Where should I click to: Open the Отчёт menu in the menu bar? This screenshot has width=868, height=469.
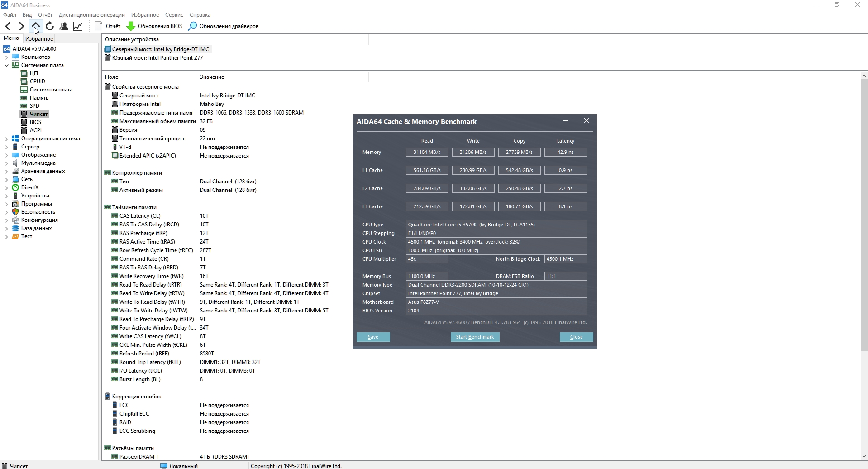pyautogui.click(x=45, y=15)
